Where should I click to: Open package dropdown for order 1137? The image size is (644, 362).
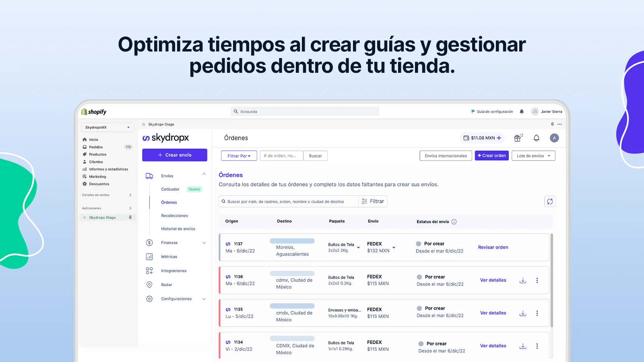pos(358,248)
